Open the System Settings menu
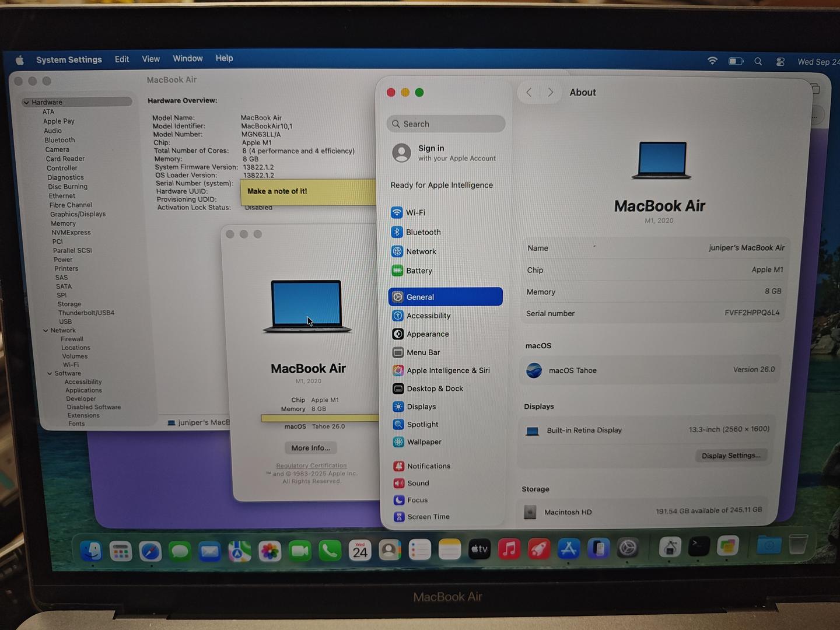840x630 pixels. point(69,60)
